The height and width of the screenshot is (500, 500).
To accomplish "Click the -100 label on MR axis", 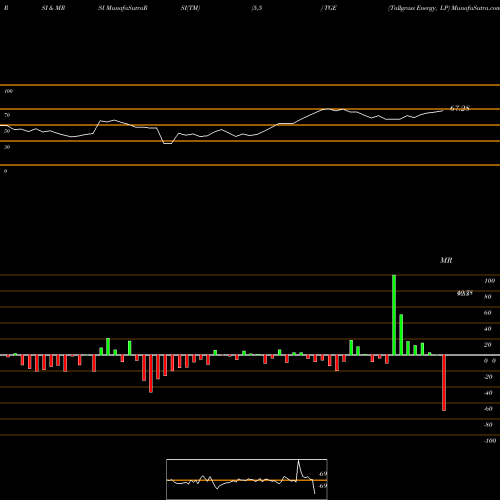I will tap(490, 441).
